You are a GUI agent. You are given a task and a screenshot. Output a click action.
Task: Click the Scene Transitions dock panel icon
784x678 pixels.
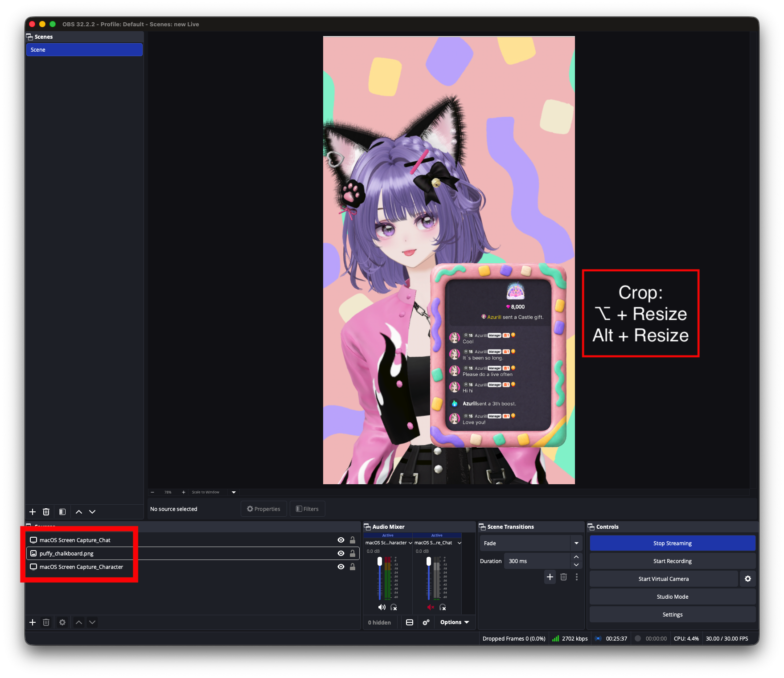482,527
